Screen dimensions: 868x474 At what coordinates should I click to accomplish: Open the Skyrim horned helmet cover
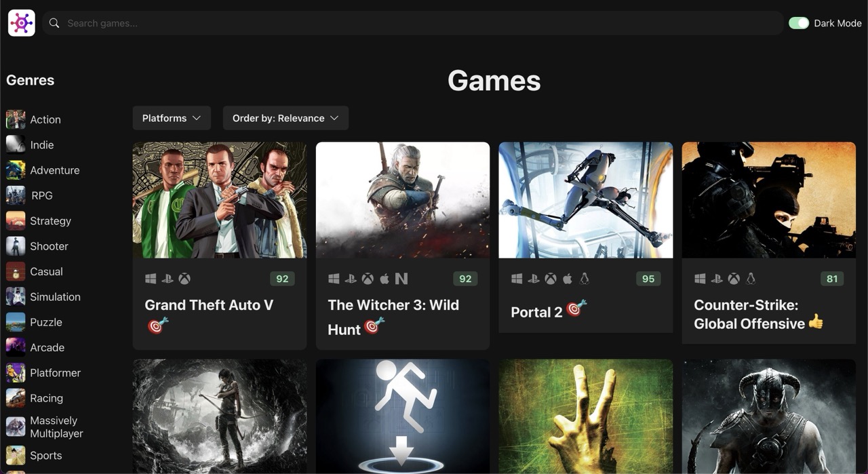click(x=769, y=416)
